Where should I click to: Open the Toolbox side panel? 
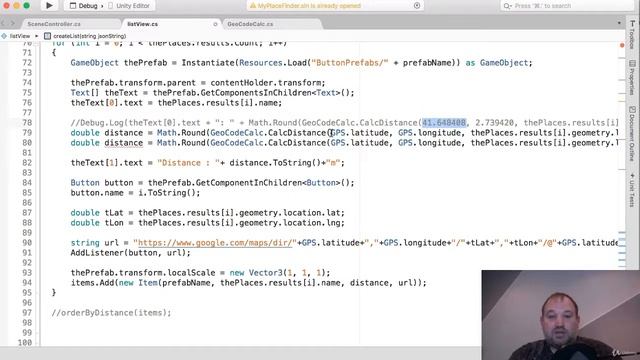pos(632,35)
